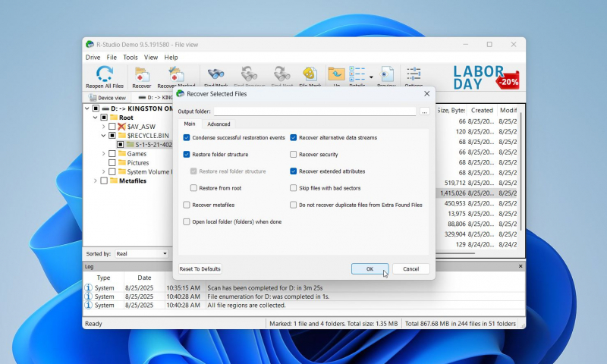Expand the System Volume folder node
The width and height of the screenshot is (607, 364).
pos(103,171)
